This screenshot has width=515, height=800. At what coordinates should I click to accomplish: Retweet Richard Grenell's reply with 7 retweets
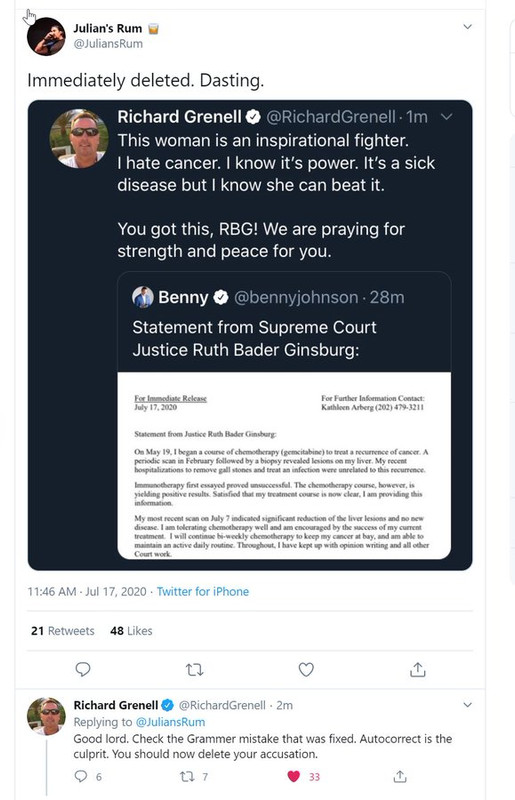[x=187, y=777]
